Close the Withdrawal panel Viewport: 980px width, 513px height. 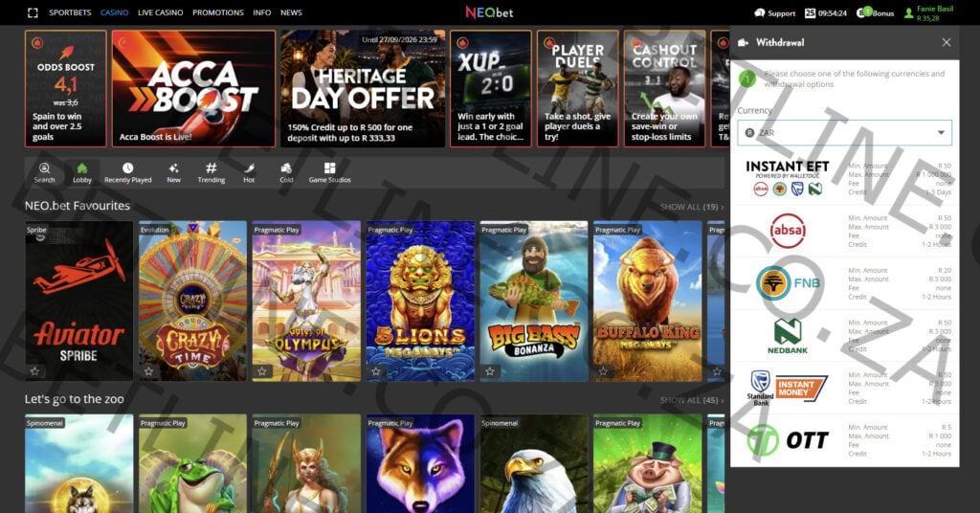click(x=947, y=42)
